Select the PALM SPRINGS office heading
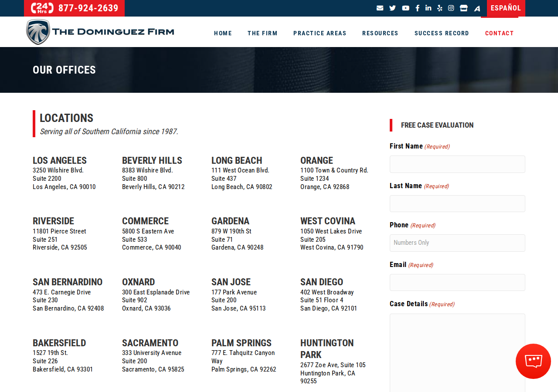Image resolution: width=558 pixels, height=392 pixels. (x=242, y=343)
